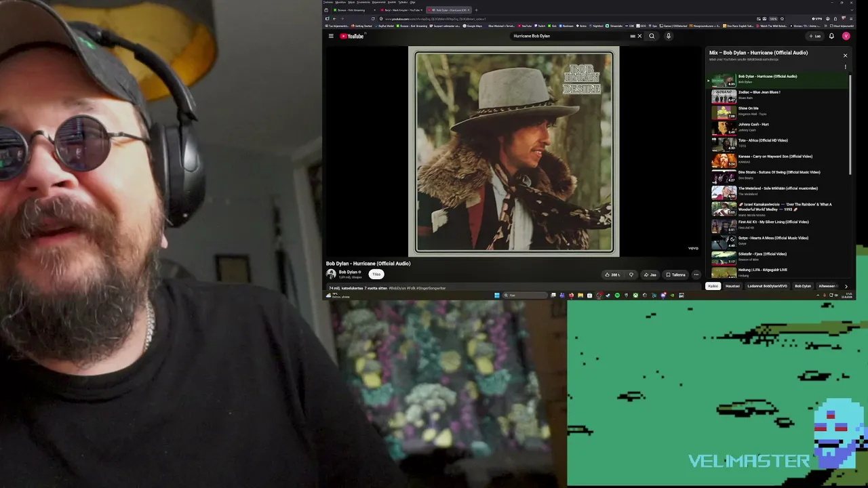868x488 pixels.
Task: Save the video with Tallenna button
Action: pyautogui.click(x=676, y=274)
